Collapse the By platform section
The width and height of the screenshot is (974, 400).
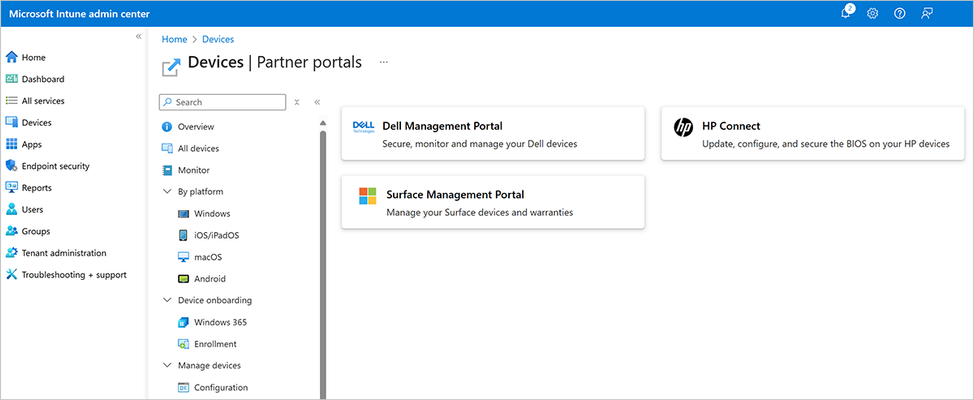coord(166,191)
